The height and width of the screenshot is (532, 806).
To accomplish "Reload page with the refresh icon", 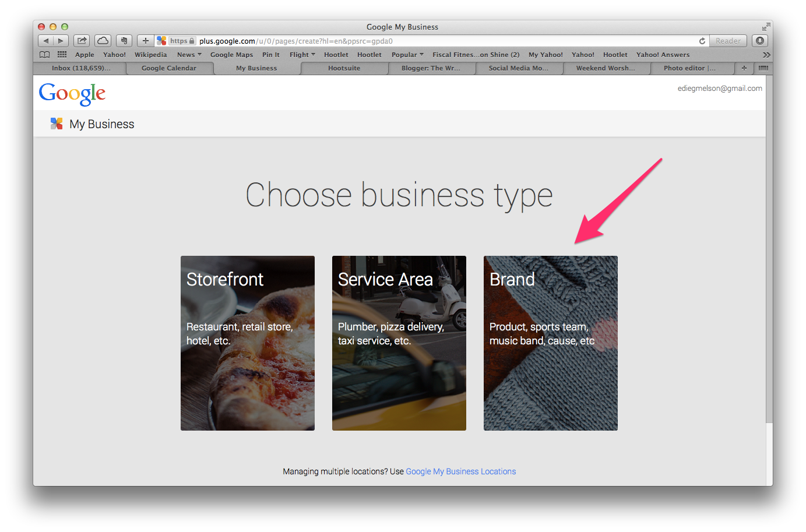I will 702,41.
